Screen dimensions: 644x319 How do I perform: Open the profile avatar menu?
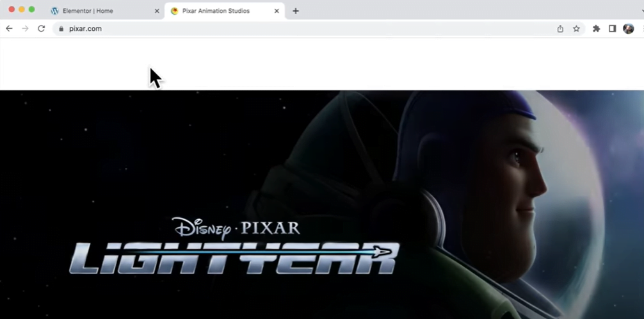[629, 29]
